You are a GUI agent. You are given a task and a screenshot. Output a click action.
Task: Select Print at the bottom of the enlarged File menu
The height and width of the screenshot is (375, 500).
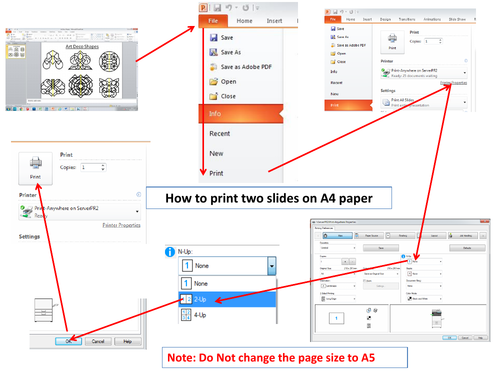216,173
